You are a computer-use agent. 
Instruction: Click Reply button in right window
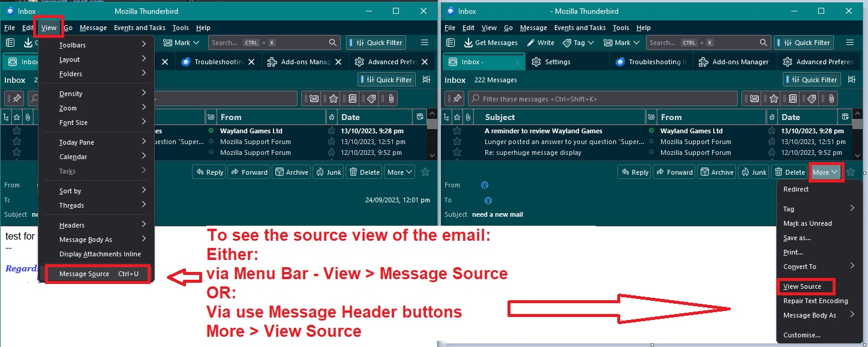(635, 172)
